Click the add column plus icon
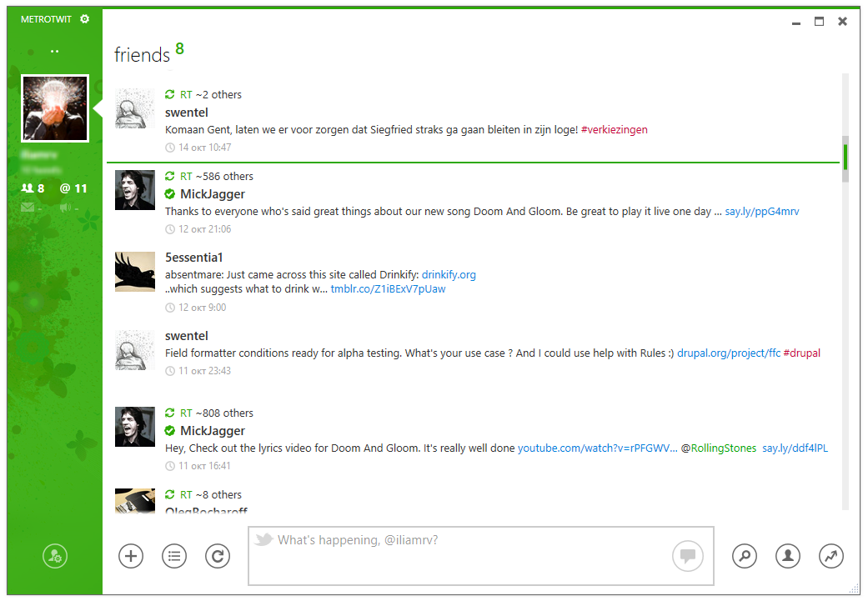 pyautogui.click(x=131, y=556)
